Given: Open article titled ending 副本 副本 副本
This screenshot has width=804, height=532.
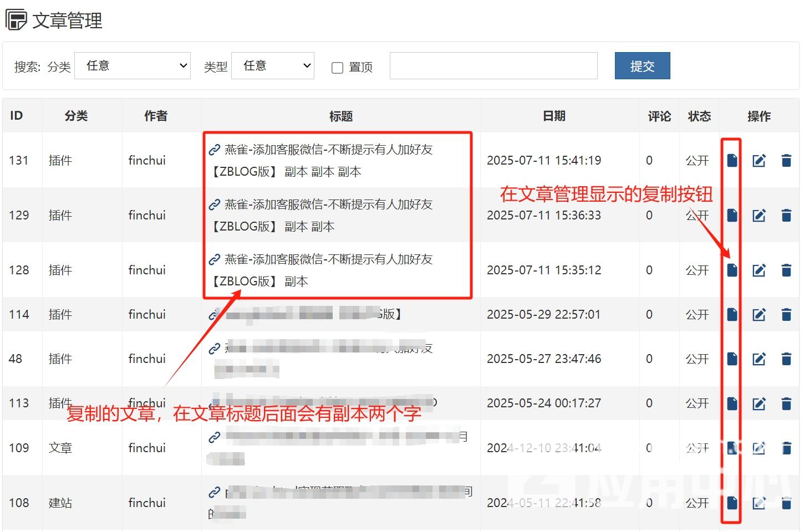Looking at the screenshot, I should [320, 161].
